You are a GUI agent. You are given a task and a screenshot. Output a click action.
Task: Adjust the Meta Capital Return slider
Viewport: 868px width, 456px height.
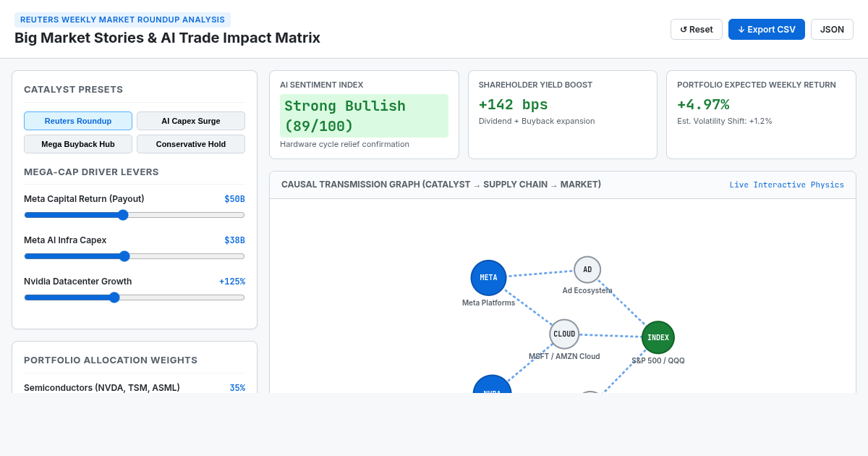[x=135, y=215]
